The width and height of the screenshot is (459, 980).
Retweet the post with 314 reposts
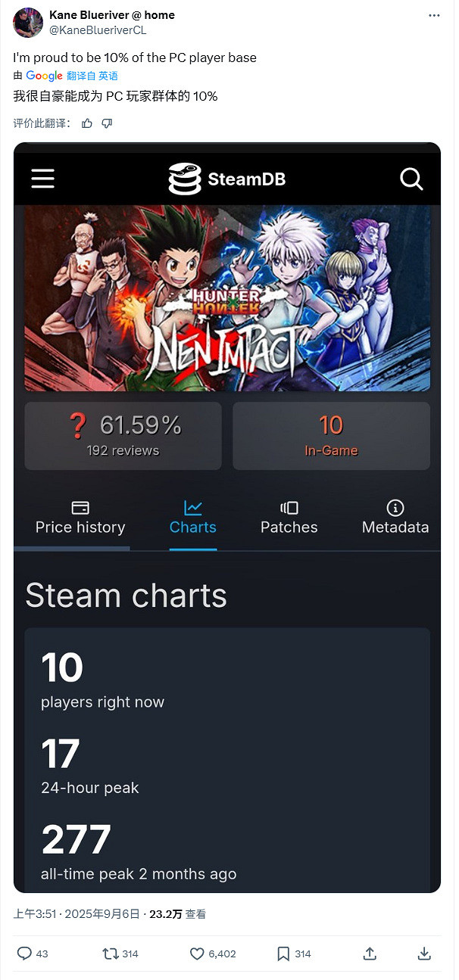(111, 954)
